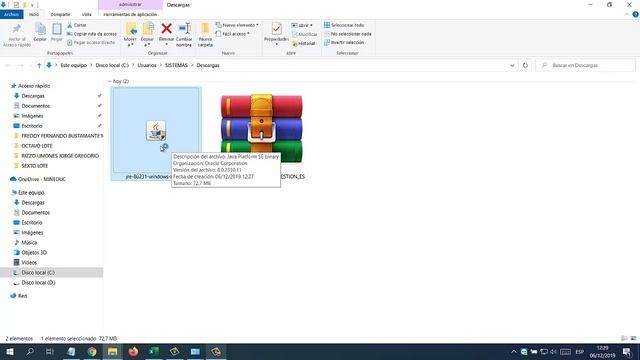Click SISTEMAS in address breadcrumb
Screen dimensions: 640x360
pos(176,65)
